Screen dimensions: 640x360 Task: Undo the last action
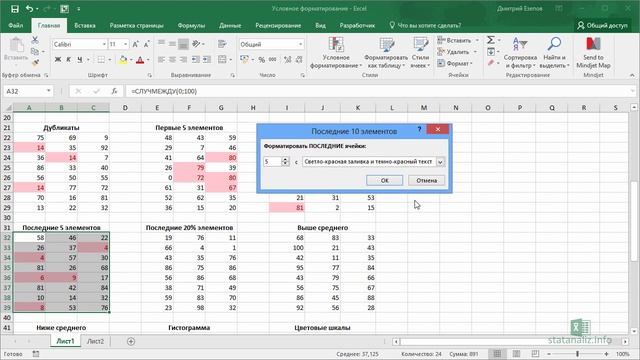point(29,9)
